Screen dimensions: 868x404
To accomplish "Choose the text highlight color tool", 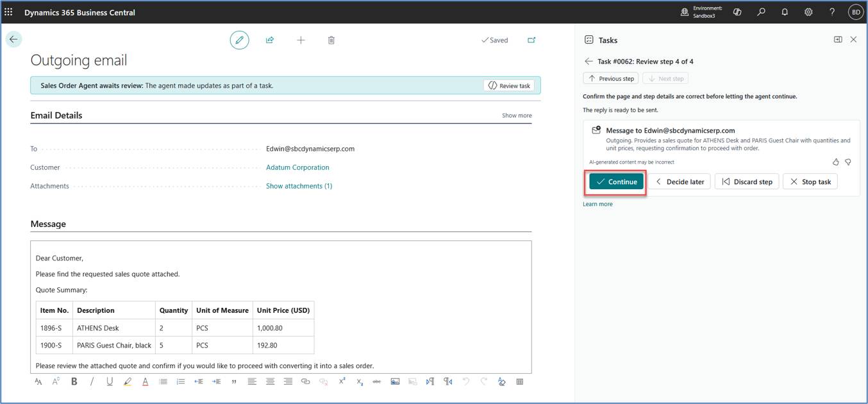I will click(x=128, y=382).
